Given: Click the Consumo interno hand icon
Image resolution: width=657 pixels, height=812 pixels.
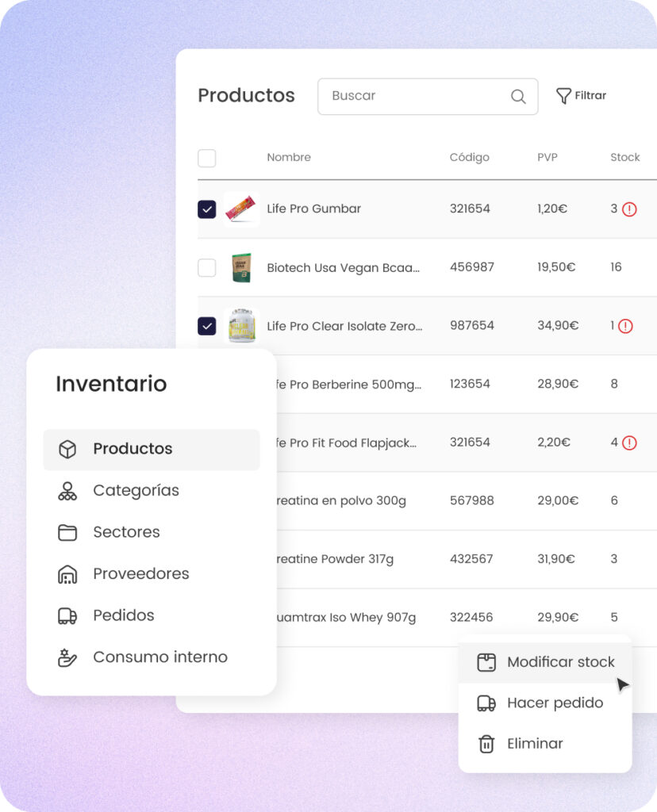Looking at the screenshot, I should tap(67, 657).
